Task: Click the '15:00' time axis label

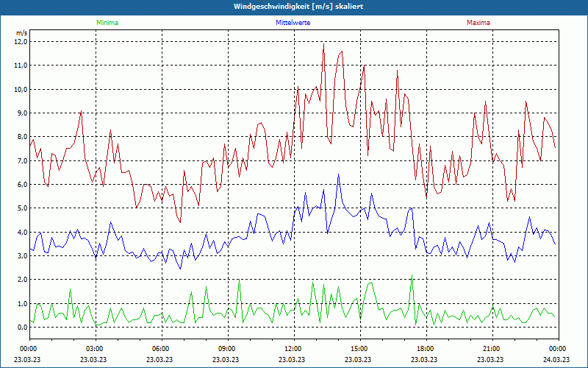Action: coord(360,349)
